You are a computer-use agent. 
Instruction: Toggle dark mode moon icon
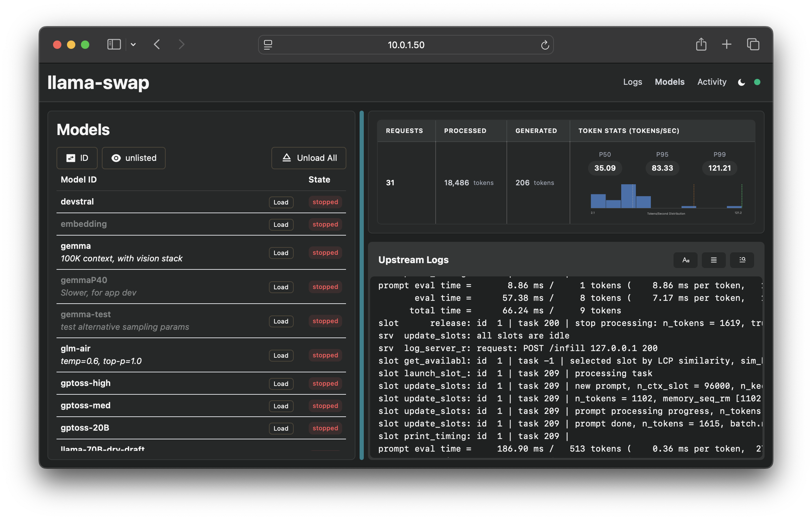click(742, 82)
